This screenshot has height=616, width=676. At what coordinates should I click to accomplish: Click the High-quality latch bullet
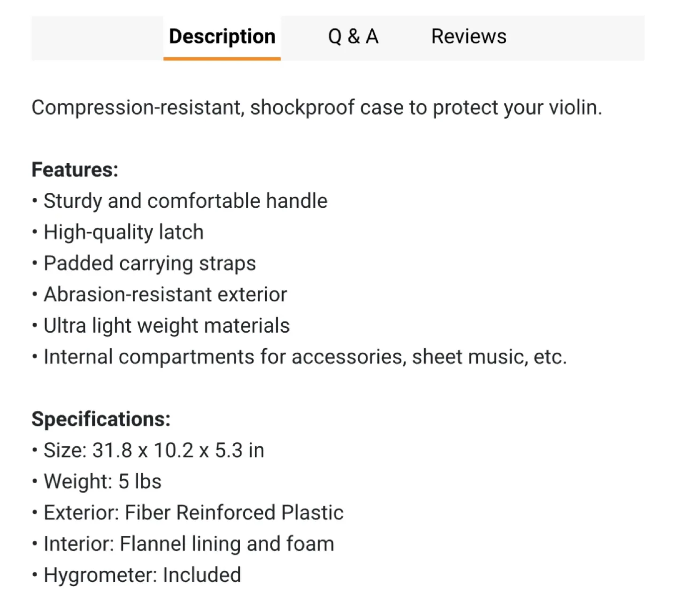pos(123,232)
